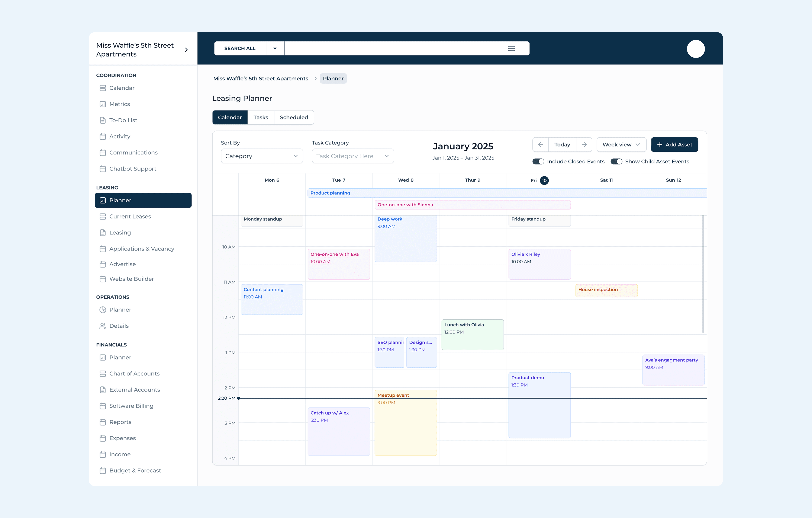Open the Sort By Category dropdown
Viewport: 812px width, 518px height.
pyautogui.click(x=262, y=156)
